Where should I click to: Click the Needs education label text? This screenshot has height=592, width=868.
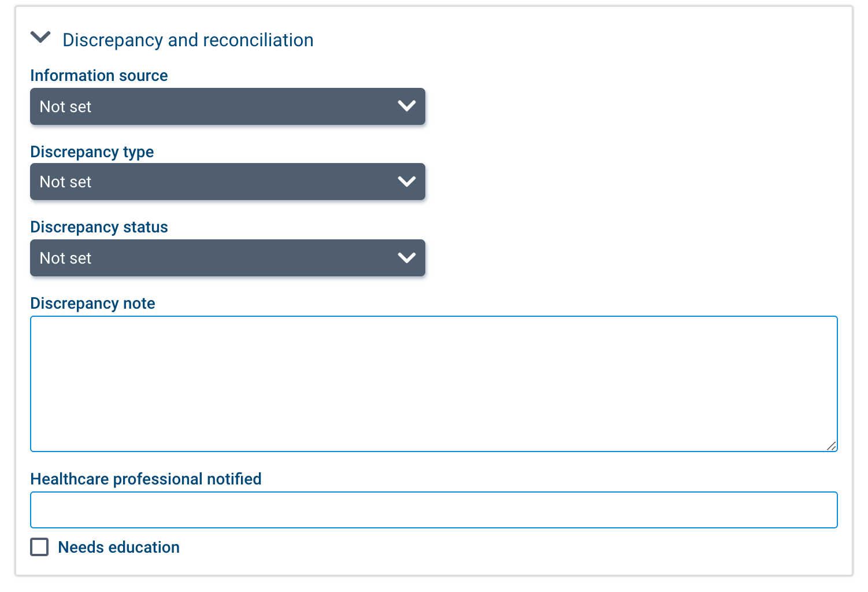(x=118, y=547)
